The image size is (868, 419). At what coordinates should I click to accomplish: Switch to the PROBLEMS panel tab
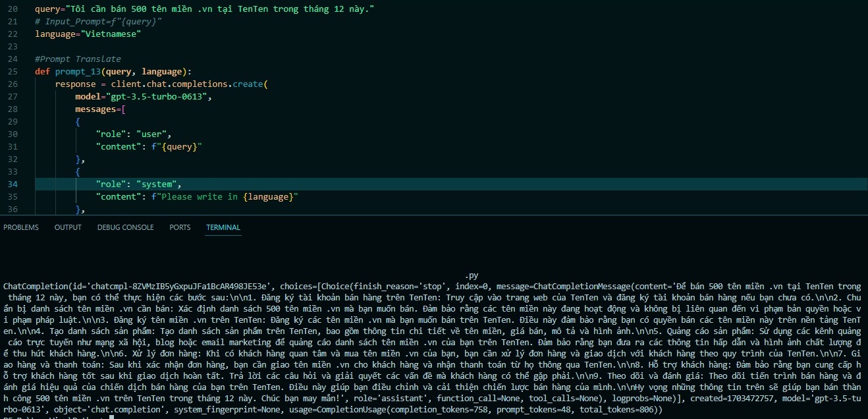click(x=21, y=227)
